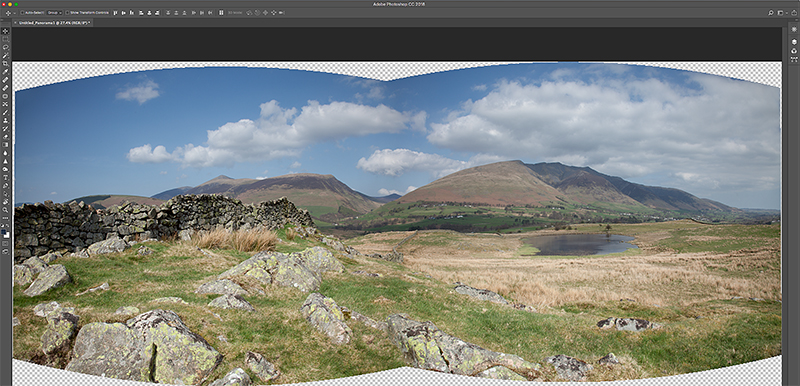The height and width of the screenshot is (386, 800).
Task: Click Align left edges button
Action: (141, 12)
